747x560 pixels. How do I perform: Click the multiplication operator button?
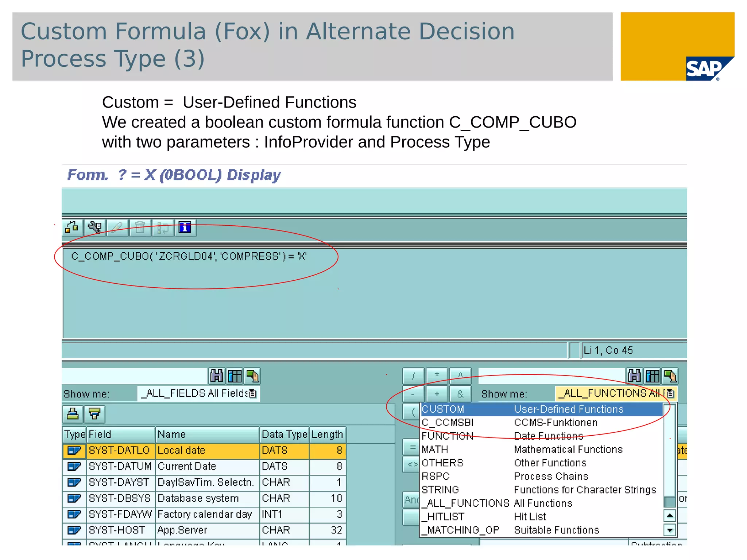coord(437,376)
